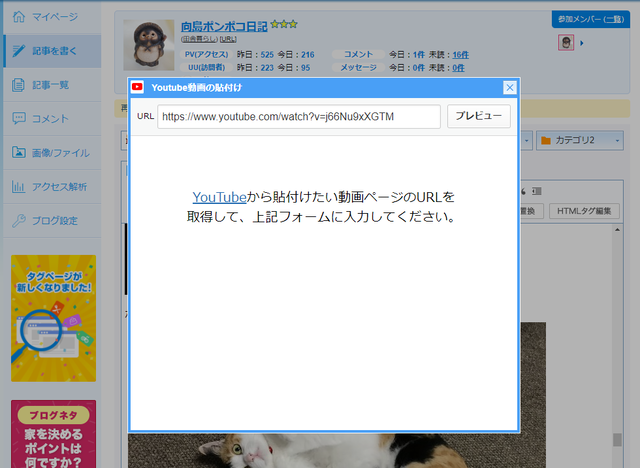Open ブログ設定 in the sidebar

point(52,221)
